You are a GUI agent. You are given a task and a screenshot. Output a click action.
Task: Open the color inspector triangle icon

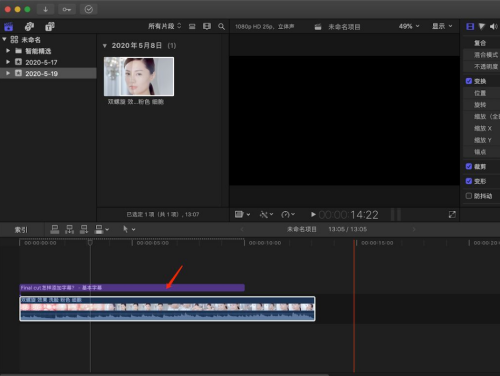pos(482,27)
